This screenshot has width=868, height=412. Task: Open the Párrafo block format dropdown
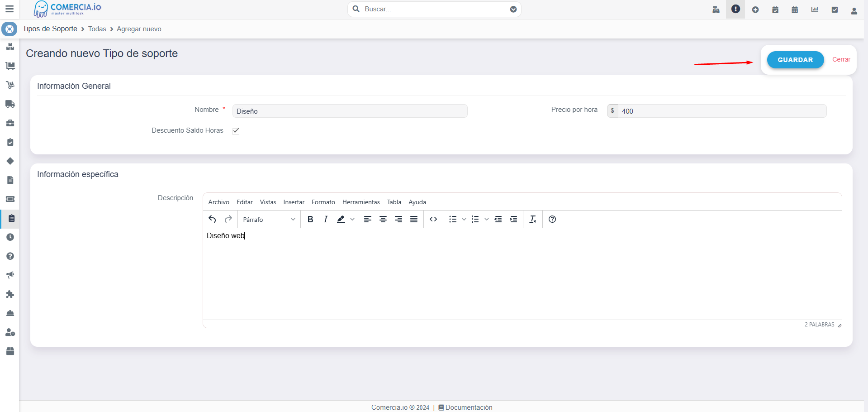(269, 220)
